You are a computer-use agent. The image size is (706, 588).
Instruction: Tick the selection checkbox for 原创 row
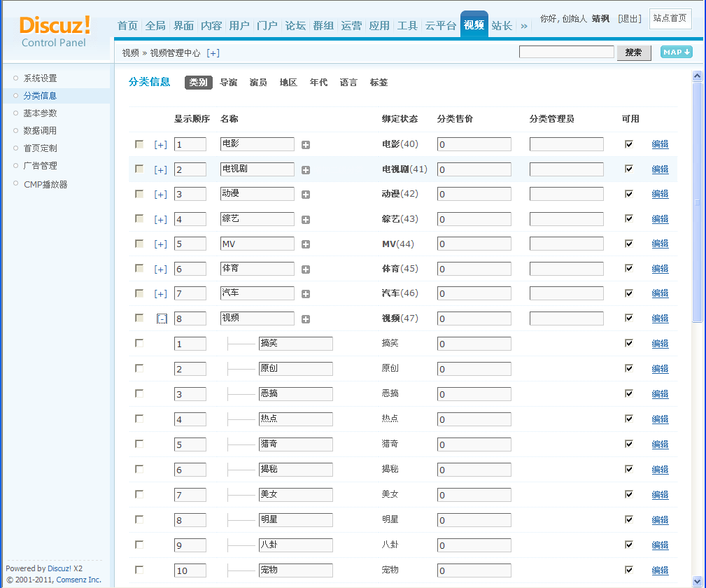click(x=139, y=369)
